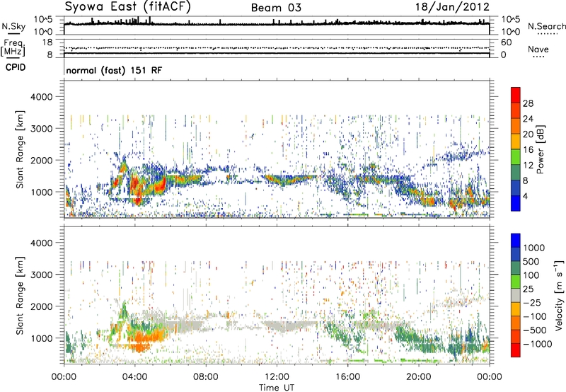Select the 60 Nave axis tick label
This screenshot has width=566, height=392.
point(506,42)
